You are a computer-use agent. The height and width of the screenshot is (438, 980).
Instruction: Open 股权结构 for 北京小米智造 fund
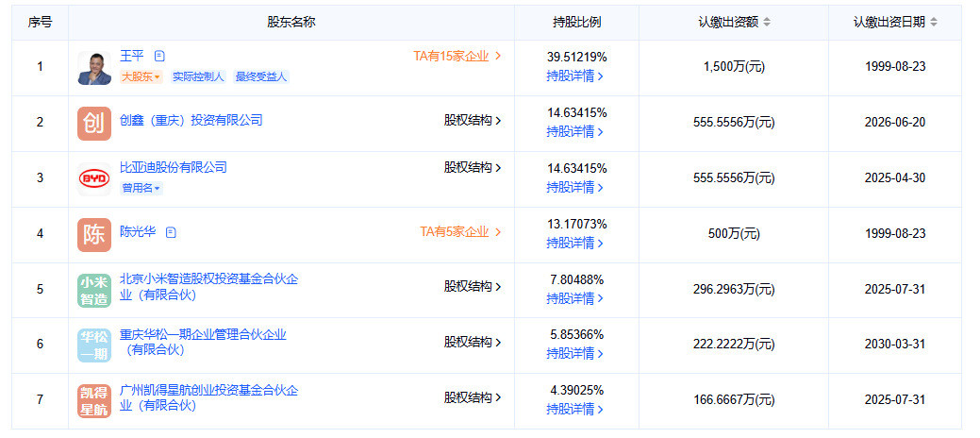pos(473,287)
